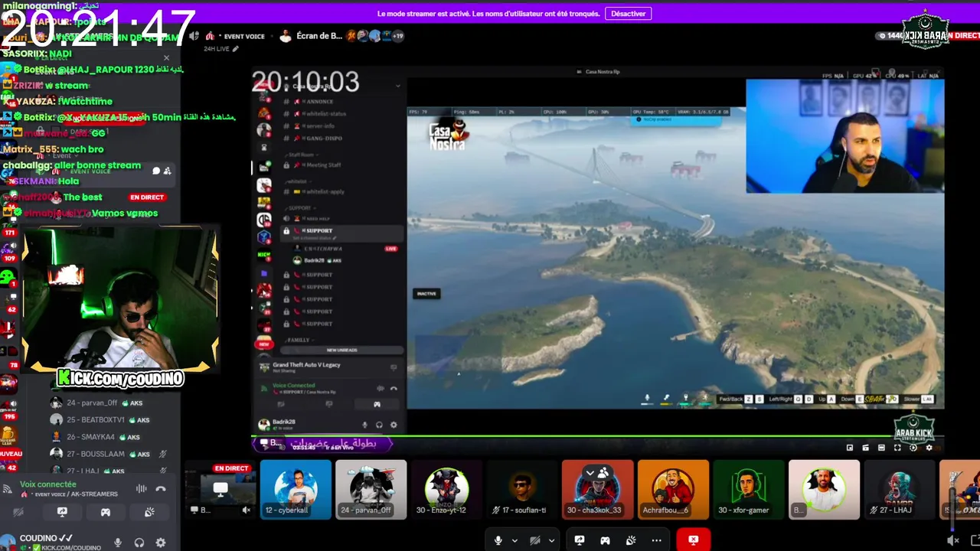Image resolution: width=980 pixels, height=551 pixels.
Task: Select the 17 - soufian-ti participant tile
Action: [x=522, y=489]
